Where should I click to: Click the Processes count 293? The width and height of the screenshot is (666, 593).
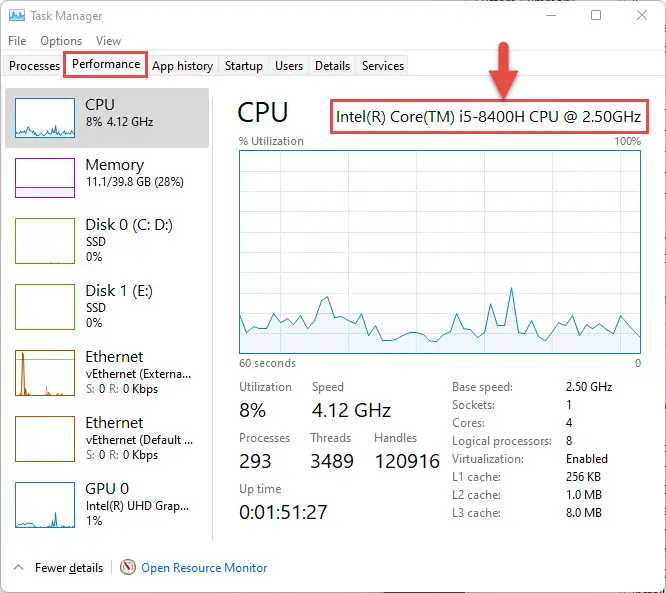pyautogui.click(x=255, y=461)
